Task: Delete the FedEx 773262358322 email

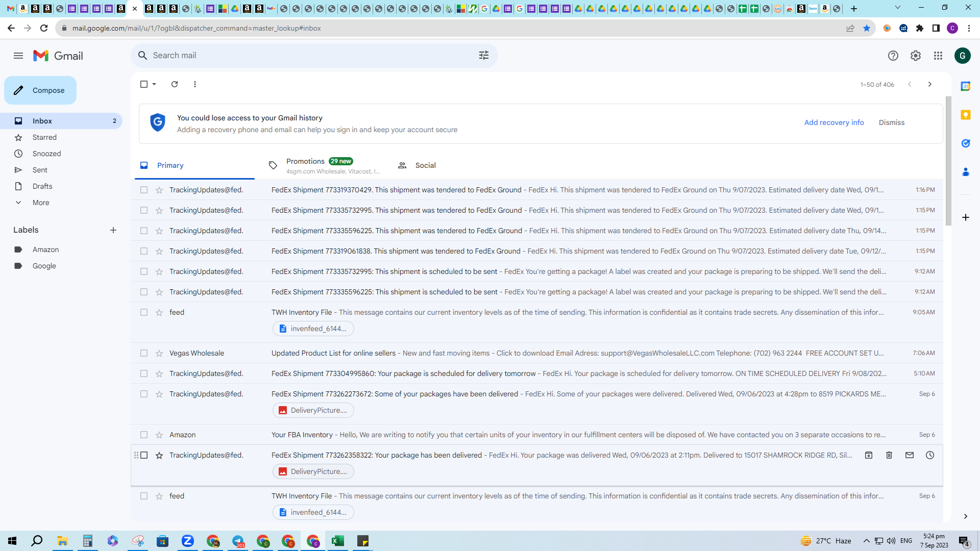Action: click(889, 455)
